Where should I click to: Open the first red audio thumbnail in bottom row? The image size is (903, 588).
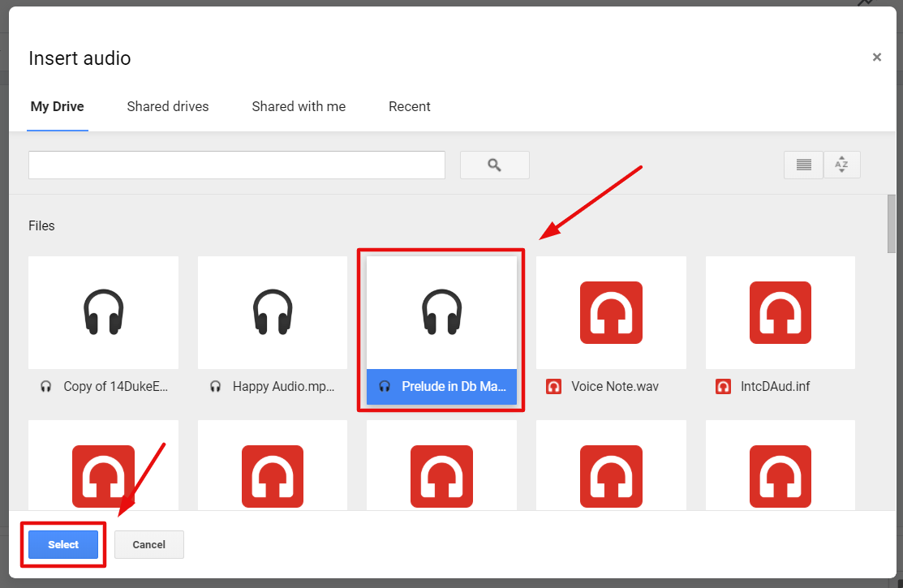103,477
